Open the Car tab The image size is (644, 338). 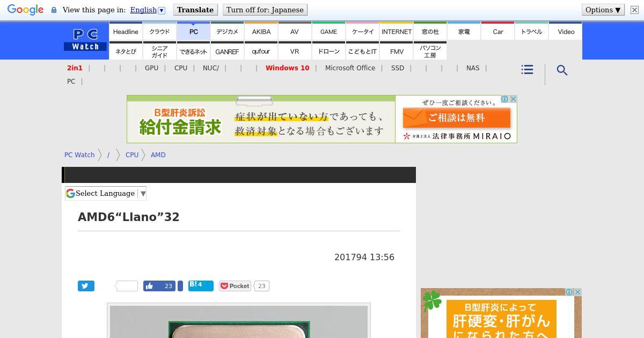(498, 32)
